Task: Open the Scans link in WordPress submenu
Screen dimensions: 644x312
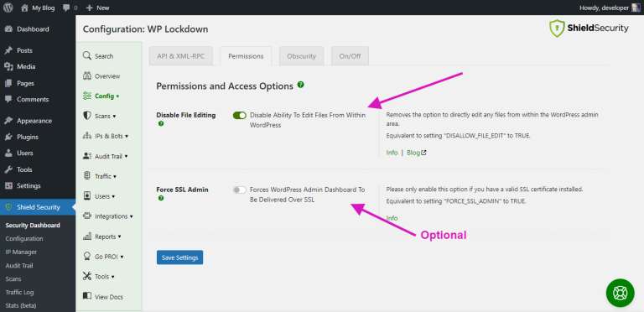Action: pos(13,278)
